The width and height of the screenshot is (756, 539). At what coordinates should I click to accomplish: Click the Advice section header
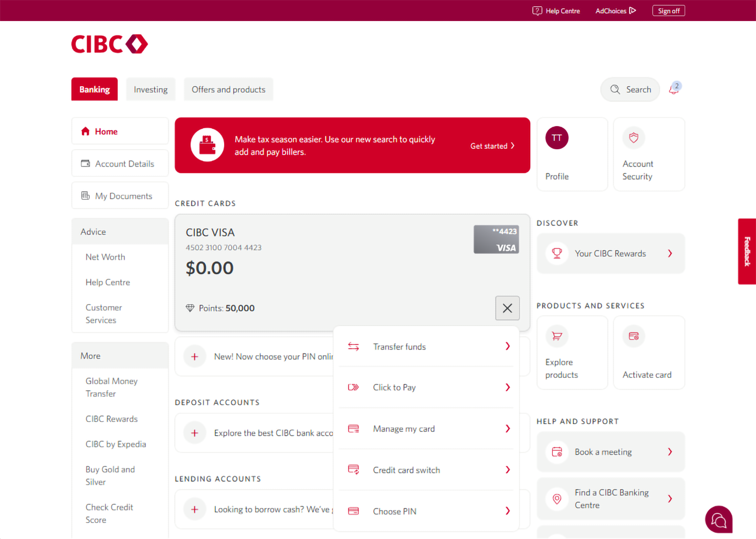pyautogui.click(x=120, y=232)
